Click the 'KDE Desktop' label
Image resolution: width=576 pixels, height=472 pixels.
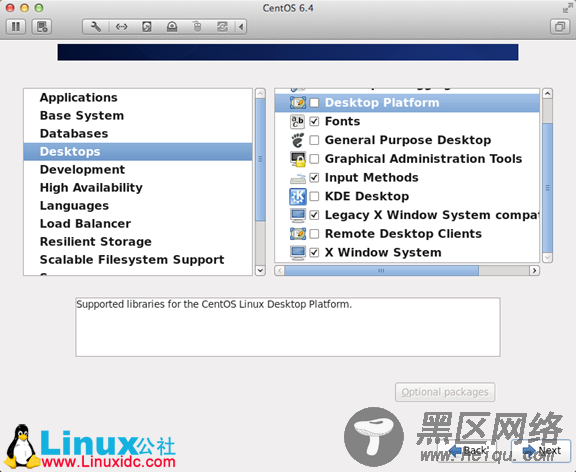coord(367,197)
